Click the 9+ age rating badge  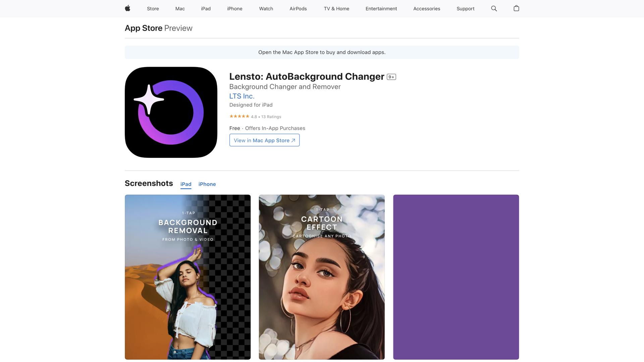coord(391,77)
